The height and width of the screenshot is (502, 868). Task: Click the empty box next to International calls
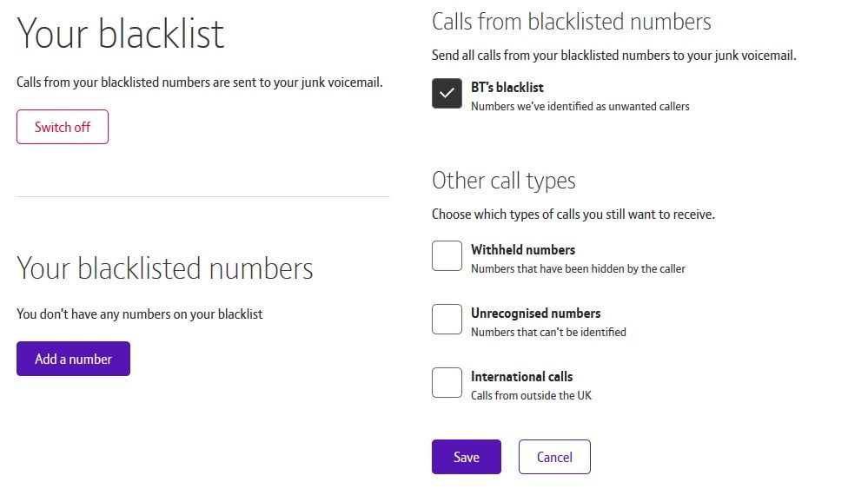point(447,382)
